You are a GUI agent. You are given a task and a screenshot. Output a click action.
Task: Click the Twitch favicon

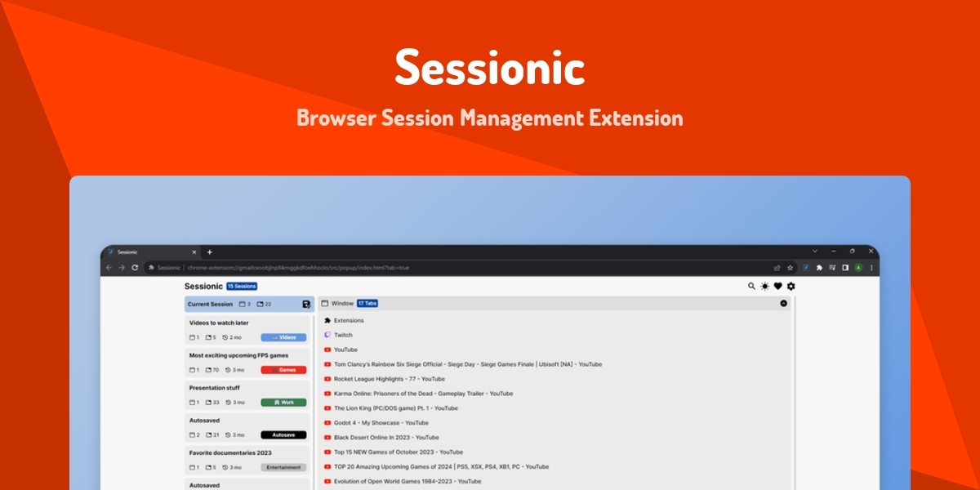(327, 335)
